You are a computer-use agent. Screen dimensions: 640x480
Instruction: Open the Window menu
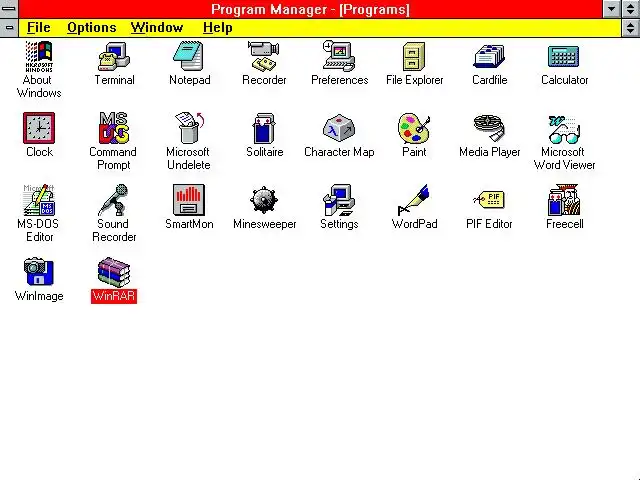pos(157,27)
